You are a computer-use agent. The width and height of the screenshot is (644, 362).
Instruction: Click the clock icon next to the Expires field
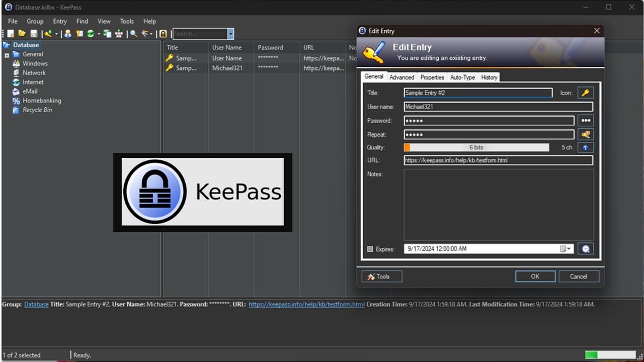tap(585, 248)
